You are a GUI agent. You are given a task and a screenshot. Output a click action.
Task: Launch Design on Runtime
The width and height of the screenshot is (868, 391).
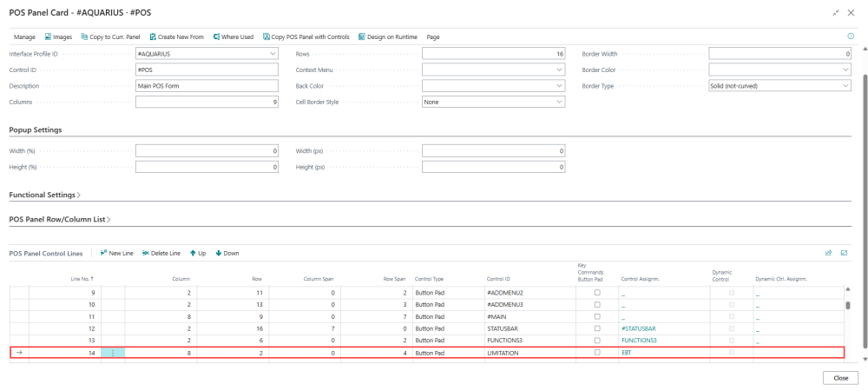coord(387,37)
